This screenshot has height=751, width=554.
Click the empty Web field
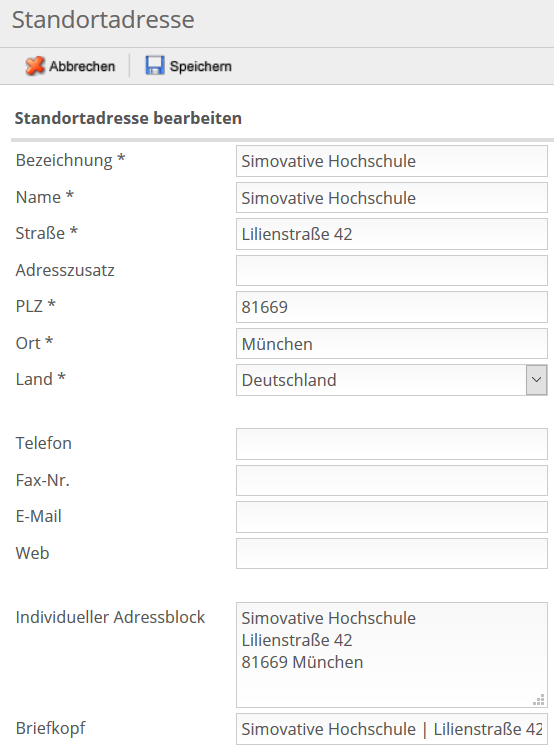point(392,553)
